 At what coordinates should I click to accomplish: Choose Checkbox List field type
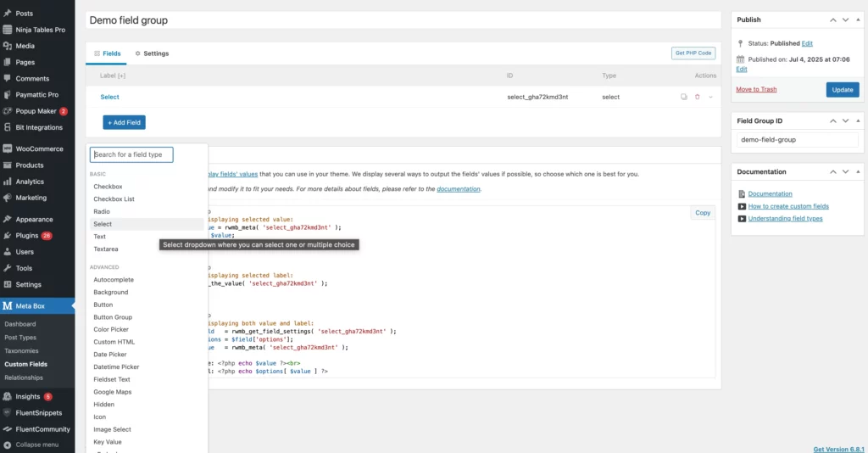pos(114,199)
